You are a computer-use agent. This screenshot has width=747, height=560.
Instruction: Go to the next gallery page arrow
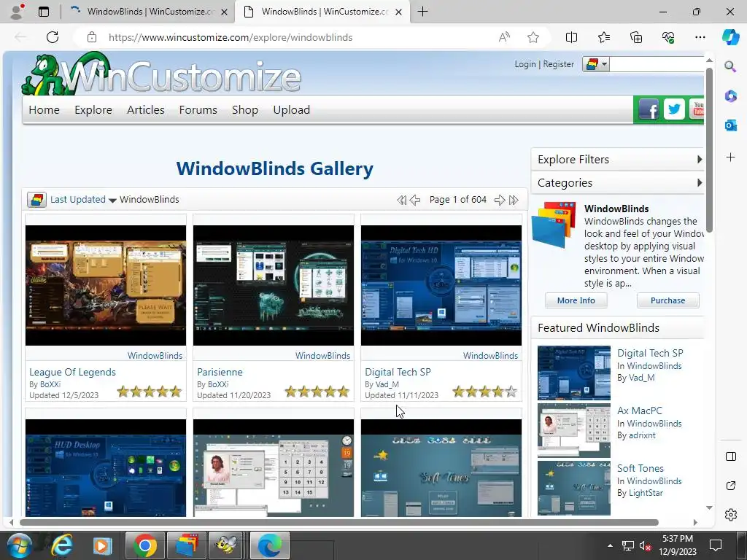[499, 200]
